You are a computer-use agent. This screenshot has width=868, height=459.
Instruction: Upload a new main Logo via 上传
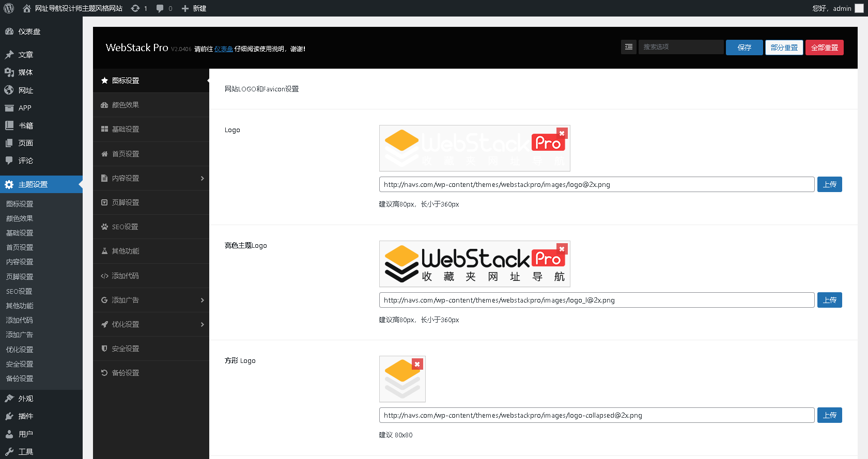click(x=829, y=184)
